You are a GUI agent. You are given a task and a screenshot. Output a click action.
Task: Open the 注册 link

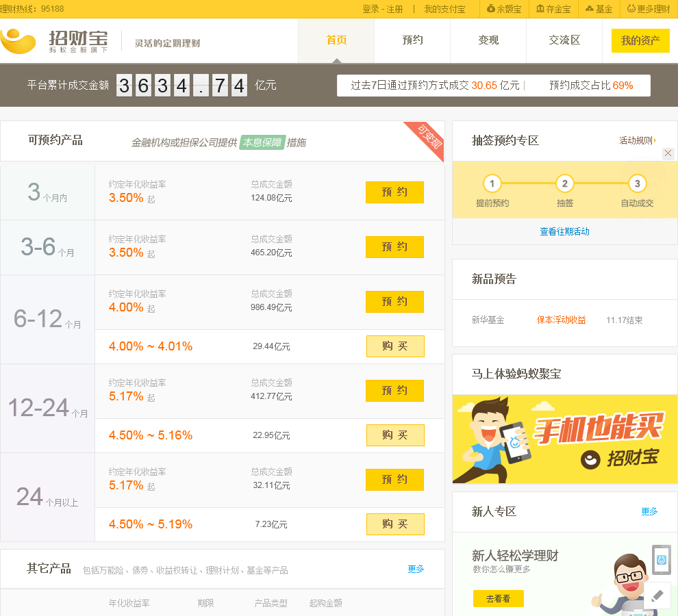coord(394,9)
